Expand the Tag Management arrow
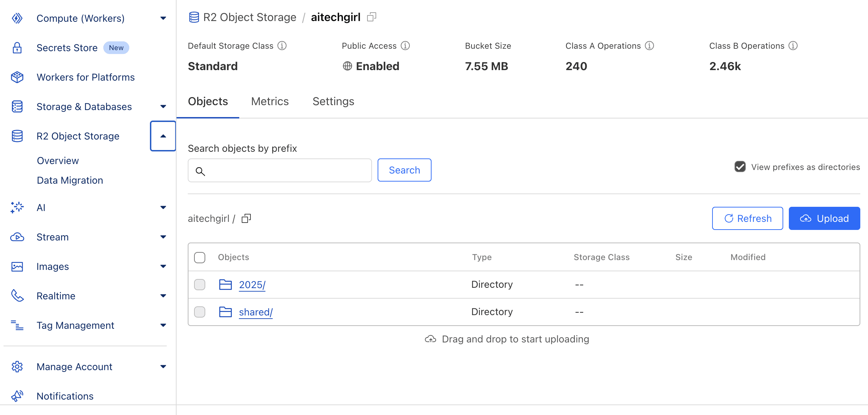 (163, 325)
